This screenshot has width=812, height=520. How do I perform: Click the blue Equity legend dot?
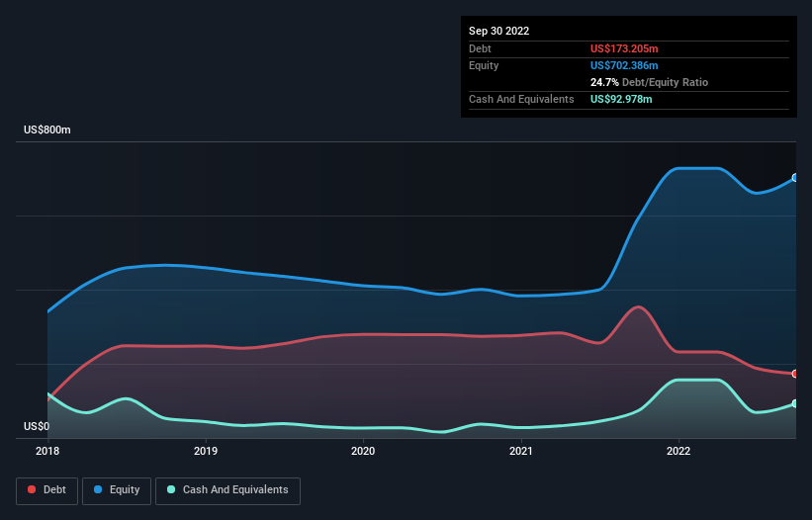(x=98, y=489)
